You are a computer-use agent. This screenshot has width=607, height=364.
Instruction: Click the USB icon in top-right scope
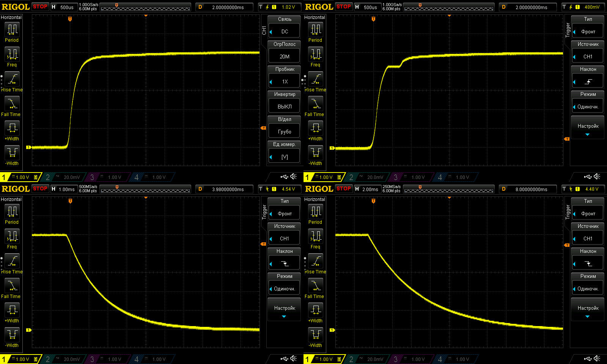pyautogui.click(x=588, y=177)
